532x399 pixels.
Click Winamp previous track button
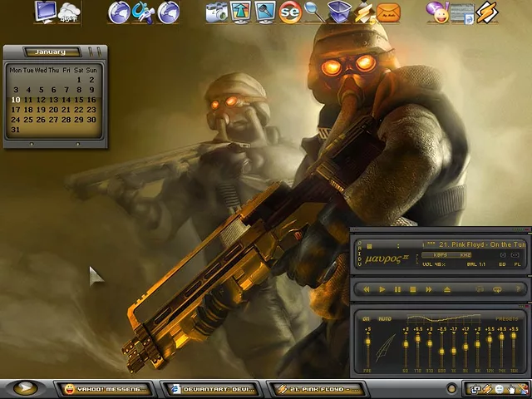click(366, 289)
